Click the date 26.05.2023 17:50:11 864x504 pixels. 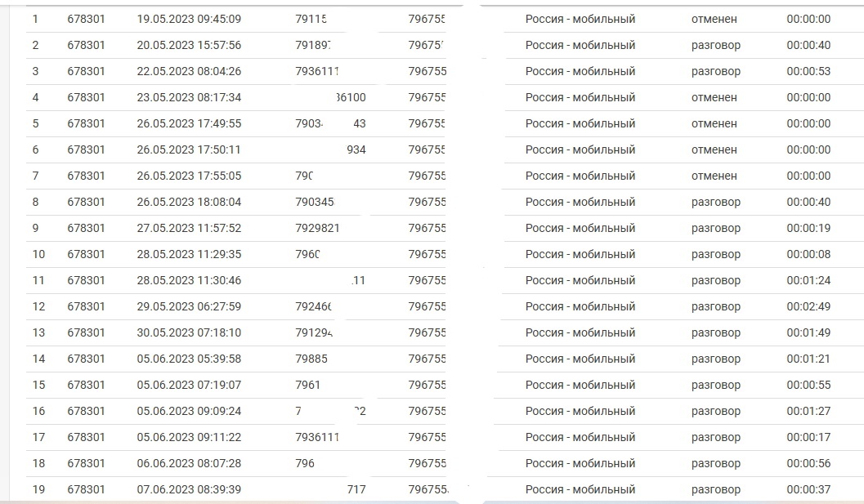click(189, 149)
